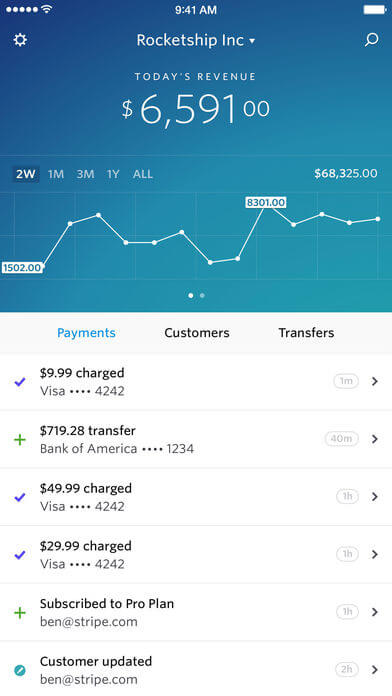The image size is (392, 696).
Task: Show ALL time revenue range
Action: 143,174
